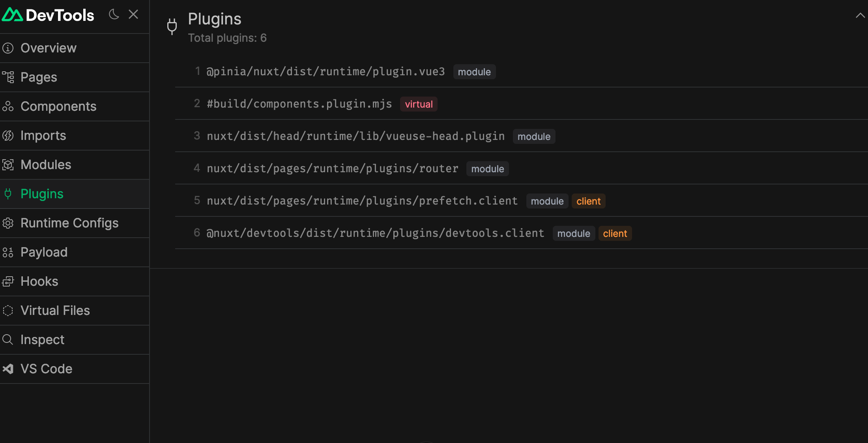Select the @pinia/nuxt plugin entry
868x443 pixels.
pos(325,71)
